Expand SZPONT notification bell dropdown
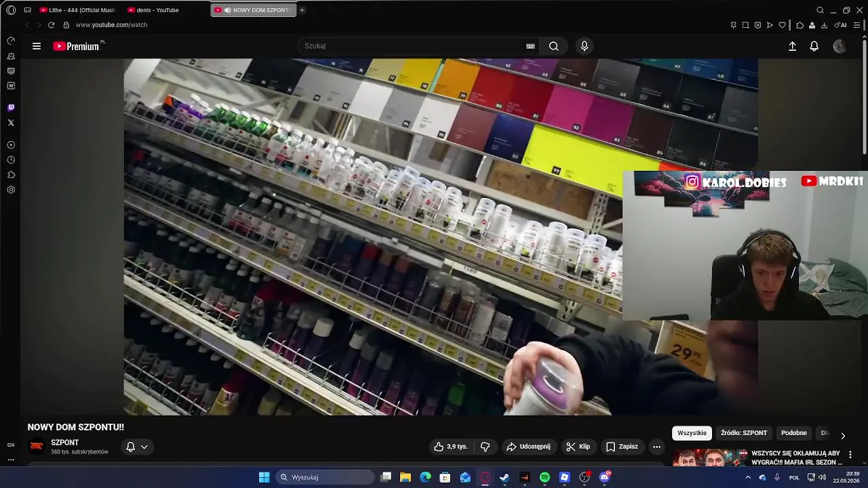Image resolution: width=868 pixels, height=488 pixels. [137, 447]
